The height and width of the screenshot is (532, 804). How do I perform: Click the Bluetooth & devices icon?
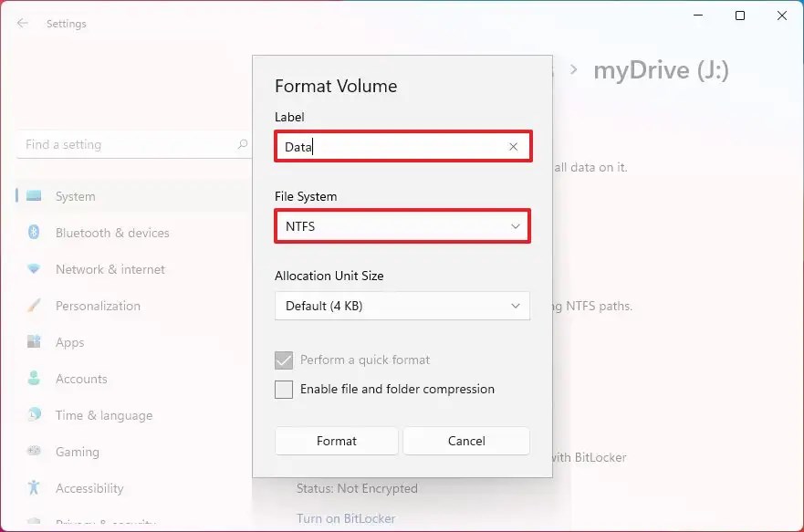coord(34,233)
